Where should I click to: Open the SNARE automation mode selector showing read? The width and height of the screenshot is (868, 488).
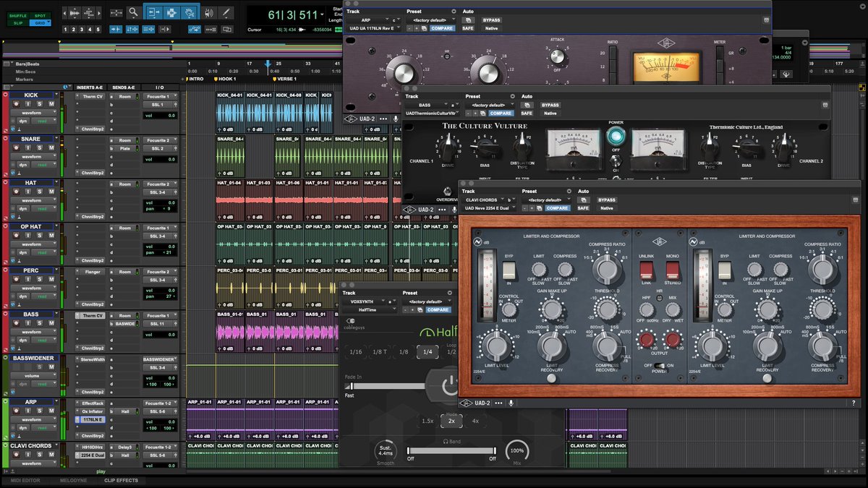click(44, 165)
